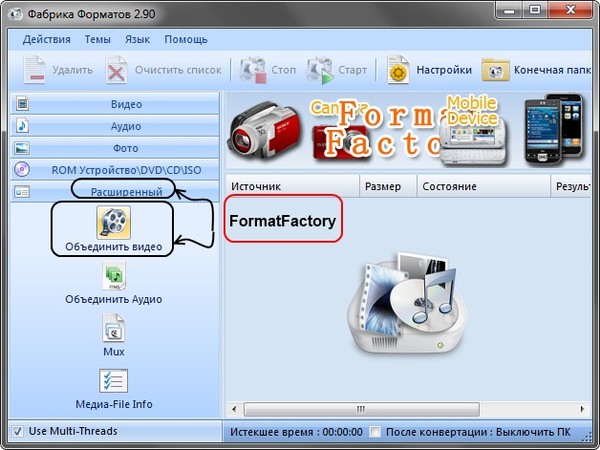Collapse the Расширенный category
The height and width of the screenshot is (450, 600).
tap(115, 191)
